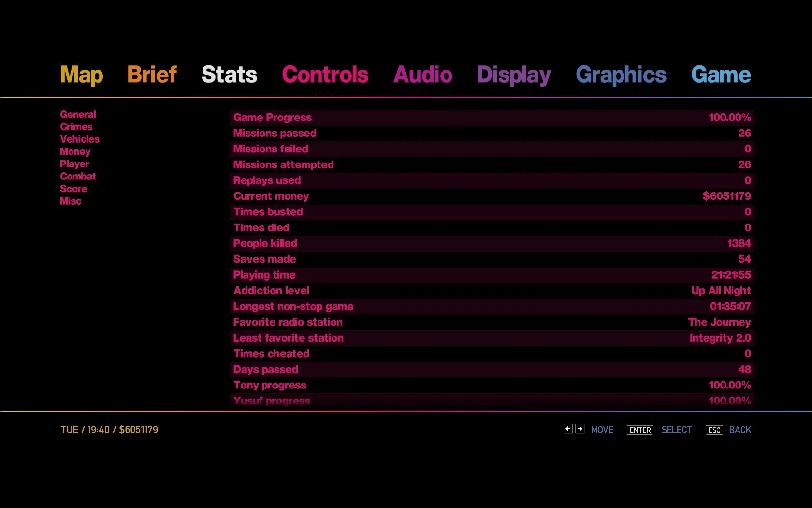Click The Journey radio station value
Viewport: 812px width, 508px height.
pos(720,322)
